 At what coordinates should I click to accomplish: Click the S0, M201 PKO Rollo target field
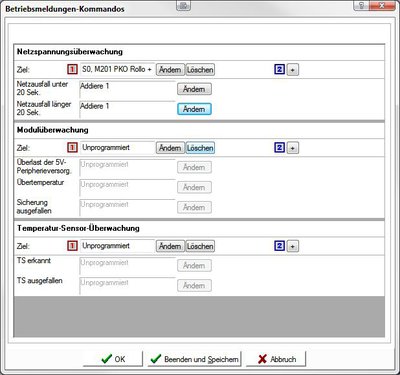(117, 70)
